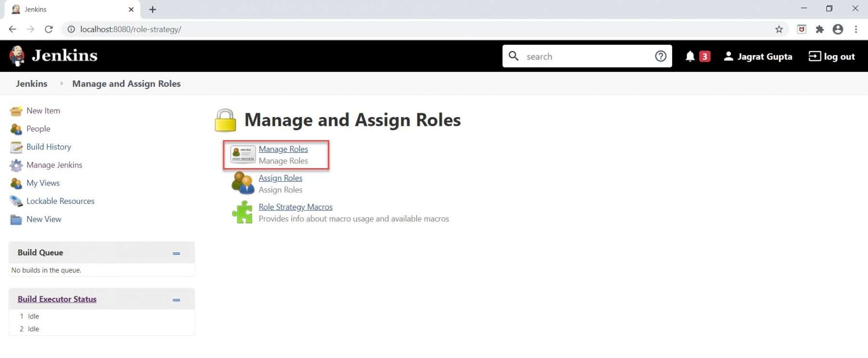
Task: Click the Manage and Assign Roles breadcrumb
Action: 126,84
